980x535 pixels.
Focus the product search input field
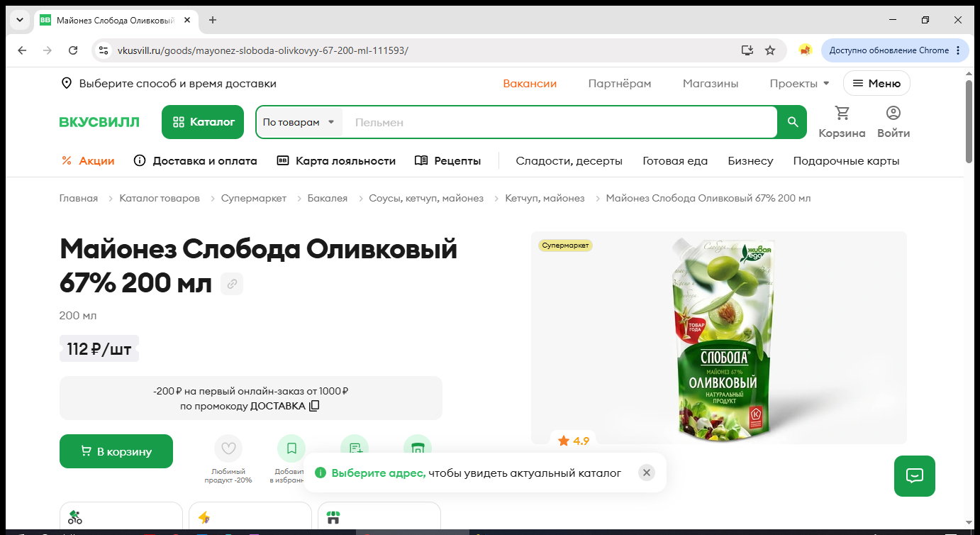pos(560,122)
